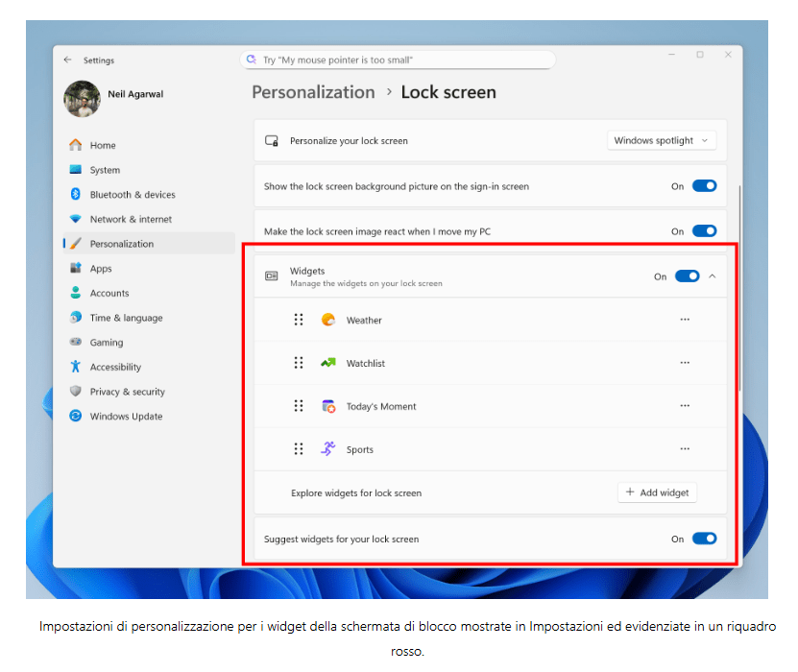Collapse the Widgets section chevron
This screenshot has width=798, height=672.
coord(713,276)
